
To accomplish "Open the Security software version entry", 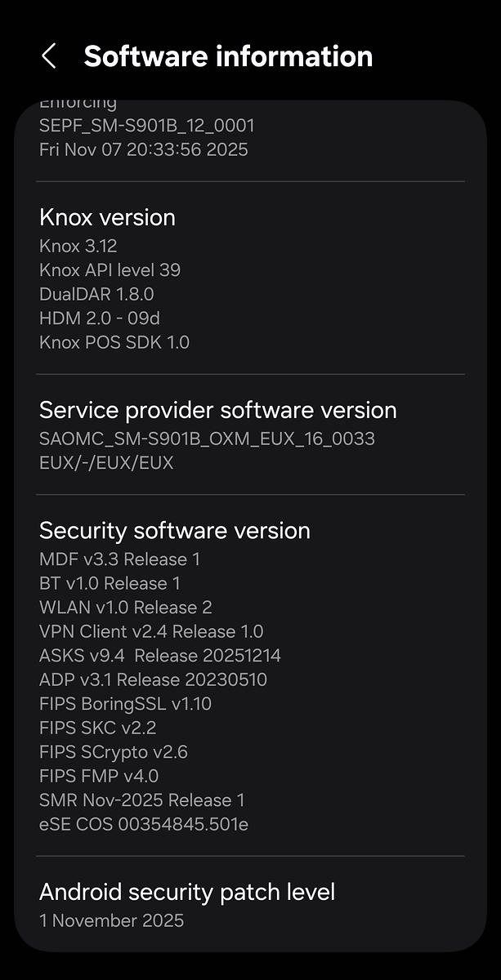I will [x=174, y=531].
